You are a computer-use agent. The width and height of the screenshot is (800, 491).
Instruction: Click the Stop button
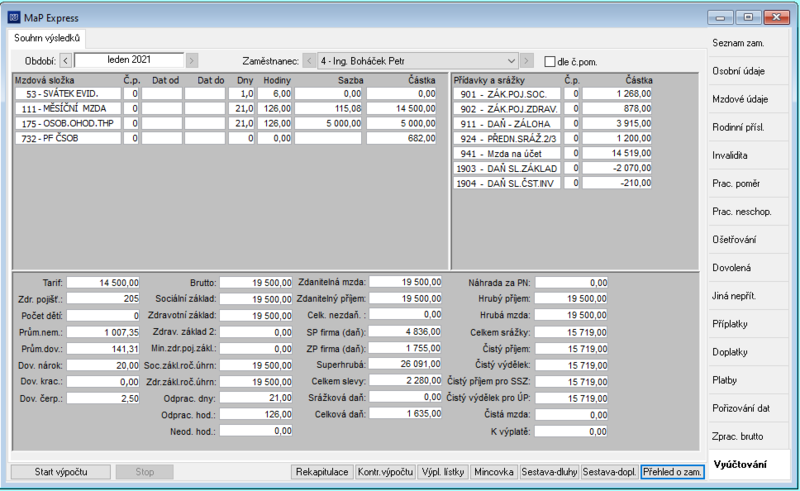(x=144, y=472)
